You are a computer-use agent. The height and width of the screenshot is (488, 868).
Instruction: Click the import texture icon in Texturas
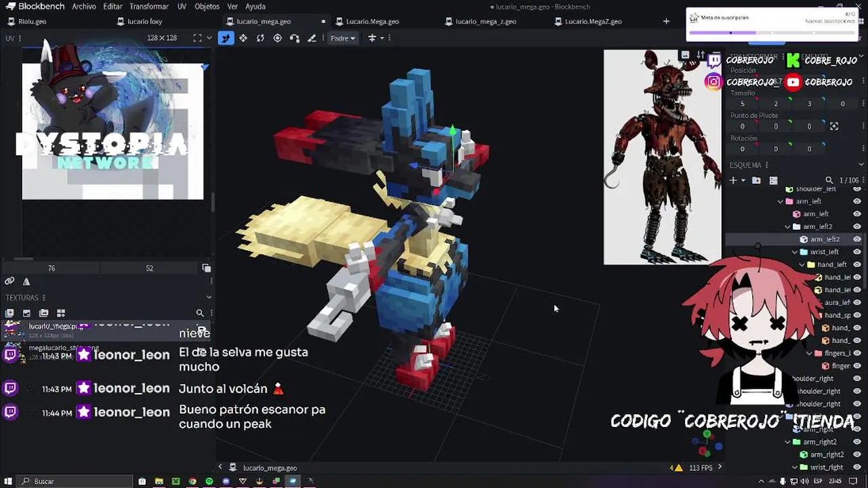pyautogui.click(x=9, y=313)
